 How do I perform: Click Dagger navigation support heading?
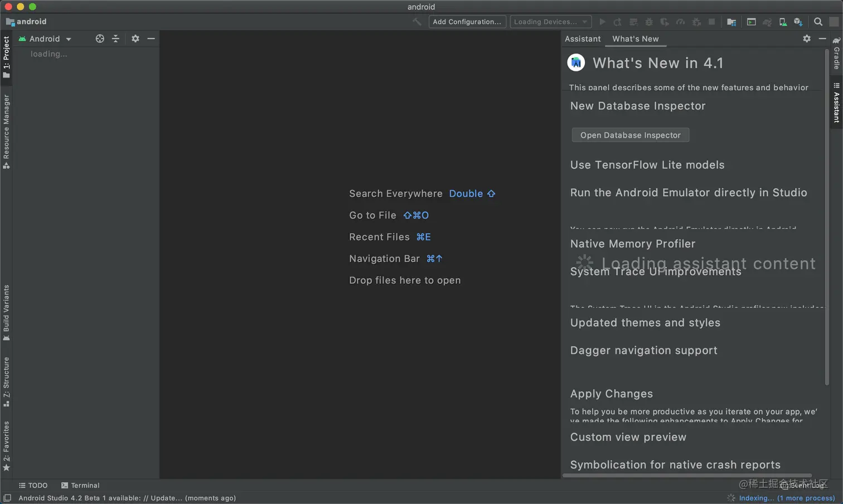pos(644,350)
